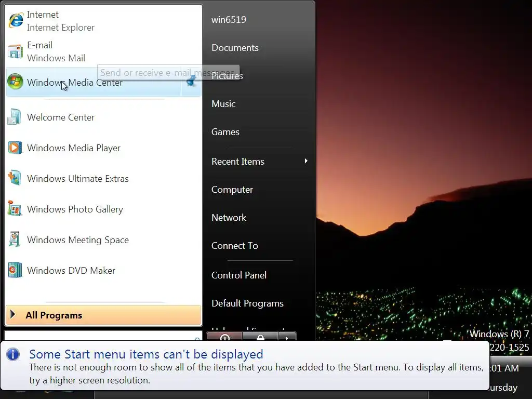532x399 pixels.
Task: Click the Windows Ultimate Extras icon
Action: click(x=15, y=178)
